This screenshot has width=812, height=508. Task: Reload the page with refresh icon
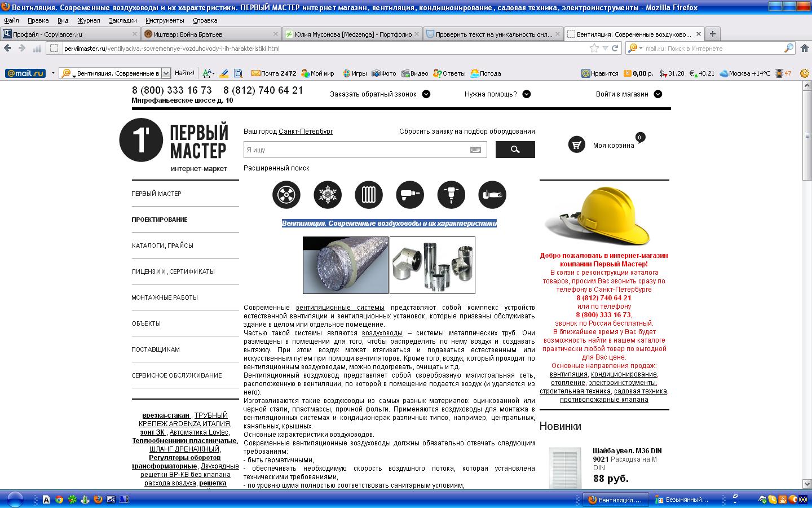coord(615,49)
